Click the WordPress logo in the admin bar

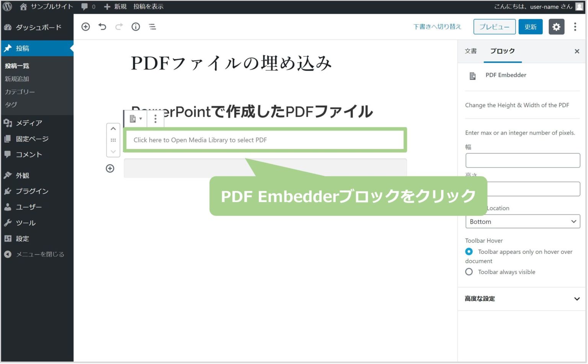pos(6,6)
